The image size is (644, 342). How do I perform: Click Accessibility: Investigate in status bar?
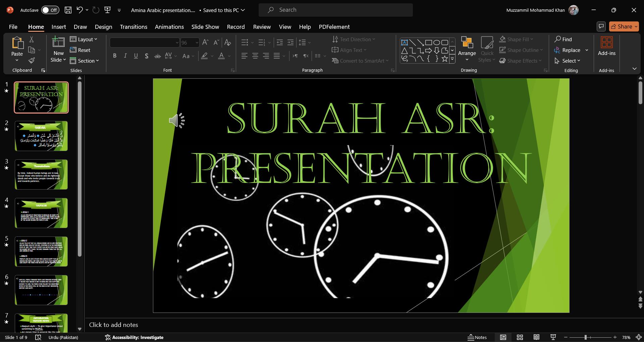134,337
